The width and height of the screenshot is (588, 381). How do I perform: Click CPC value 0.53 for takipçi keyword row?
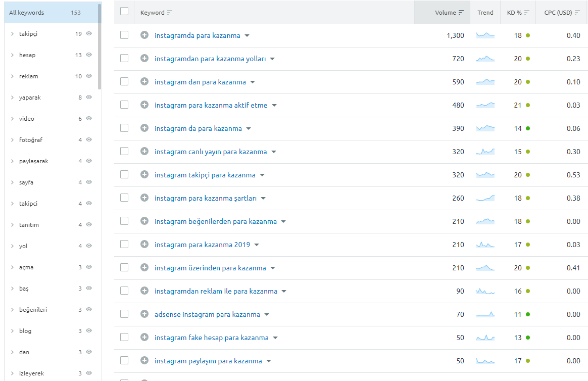point(573,175)
